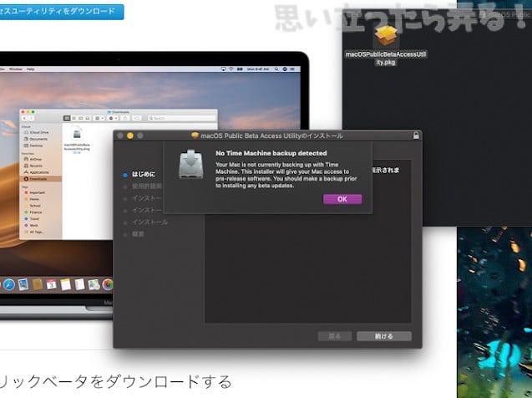The image size is (532, 398).
Task: Minimize the installer with yellow button
Action: 130,135
